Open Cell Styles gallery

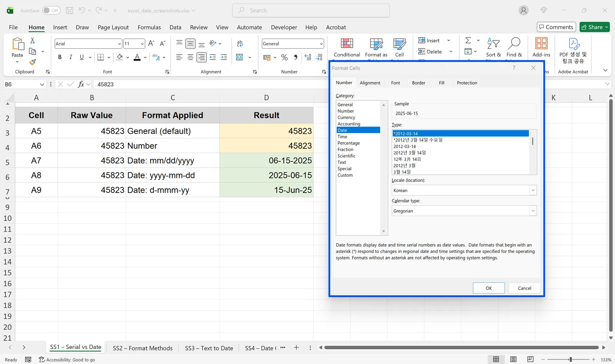click(399, 48)
